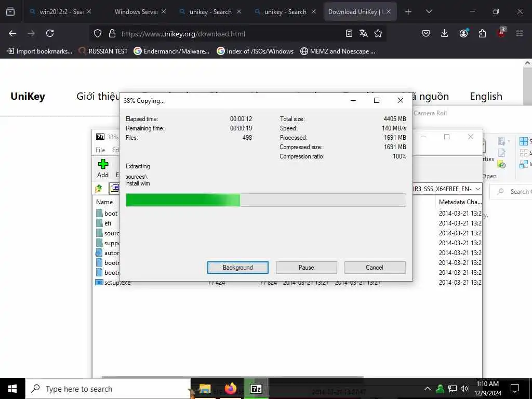Image resolution: width=532 pixels, height=399 pixels.
Task: Click the Explorer Search field
Action: [x=511, y=192]
